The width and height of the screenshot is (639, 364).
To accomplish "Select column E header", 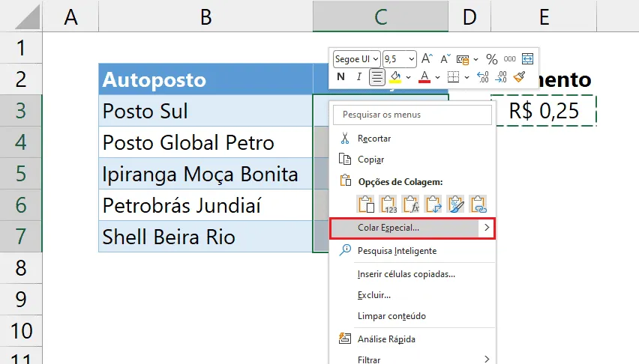I will tap(544, 16).
